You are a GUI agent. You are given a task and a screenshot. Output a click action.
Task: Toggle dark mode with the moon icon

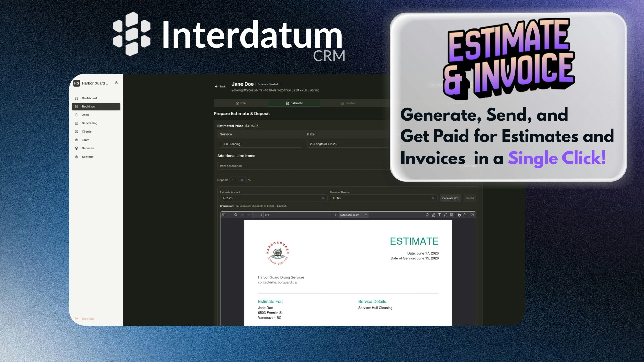pos(116,83)
